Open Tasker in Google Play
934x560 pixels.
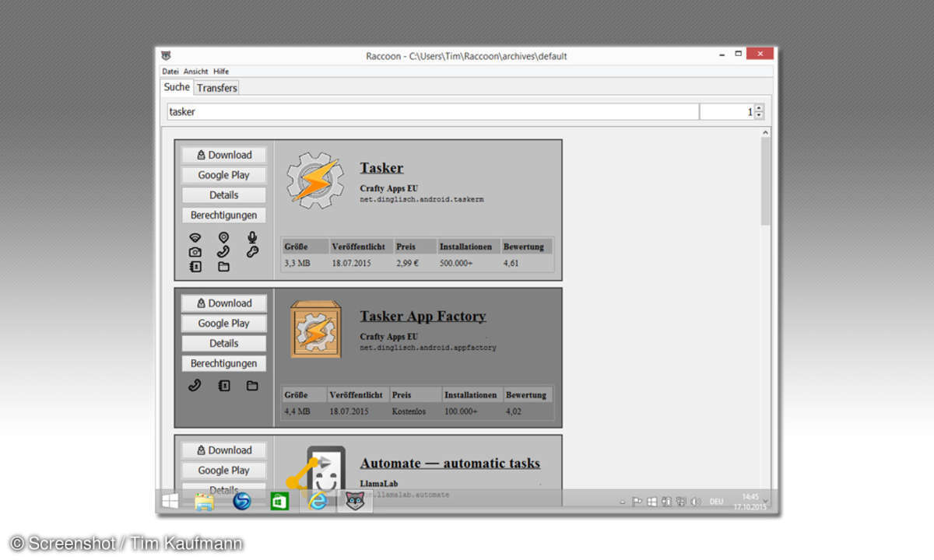(x=224, y=175)
